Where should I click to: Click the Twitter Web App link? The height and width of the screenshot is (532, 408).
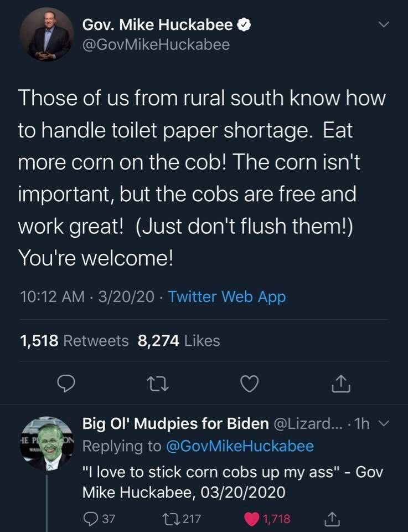click(227, 297)
